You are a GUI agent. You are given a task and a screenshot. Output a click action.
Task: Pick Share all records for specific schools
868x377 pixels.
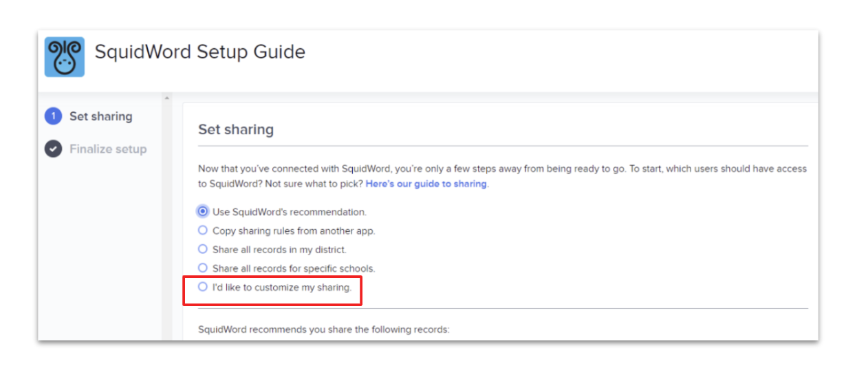(x=203, y=268)
